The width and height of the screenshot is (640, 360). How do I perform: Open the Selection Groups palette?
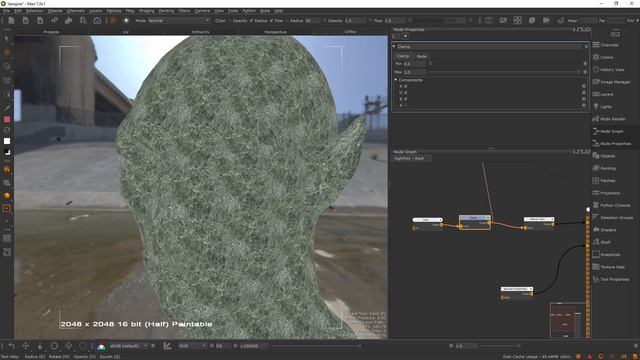(x=613, y=218)
